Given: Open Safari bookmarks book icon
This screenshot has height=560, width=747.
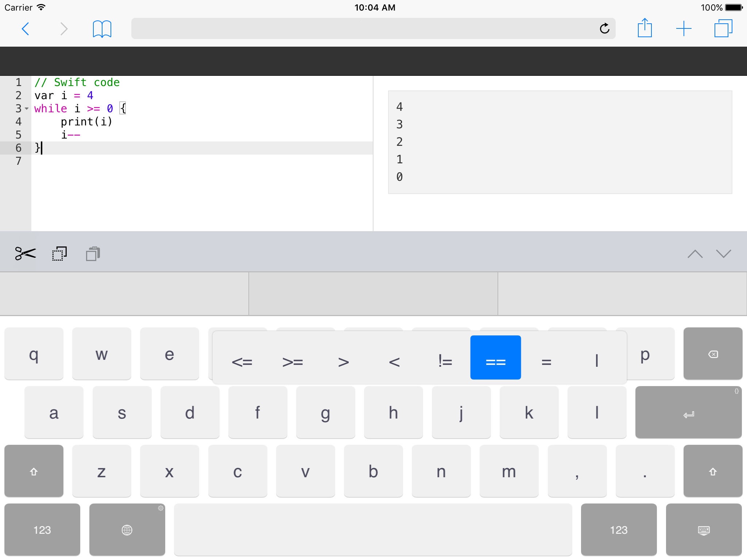Looking at the screenshot, I should click(102, 29).
